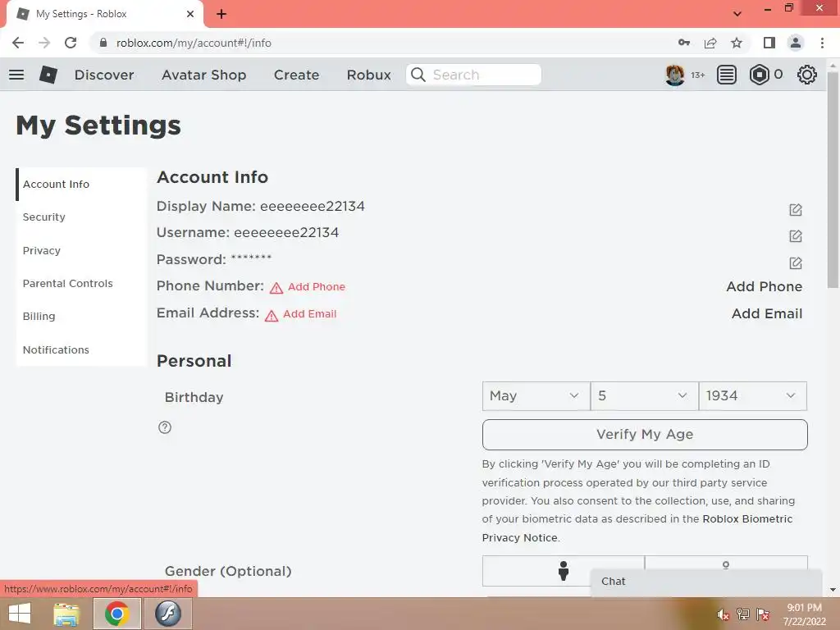Click the muted volume tray icon
The height and width of the screenshot is (630, 840).
[x=723, y=614]
